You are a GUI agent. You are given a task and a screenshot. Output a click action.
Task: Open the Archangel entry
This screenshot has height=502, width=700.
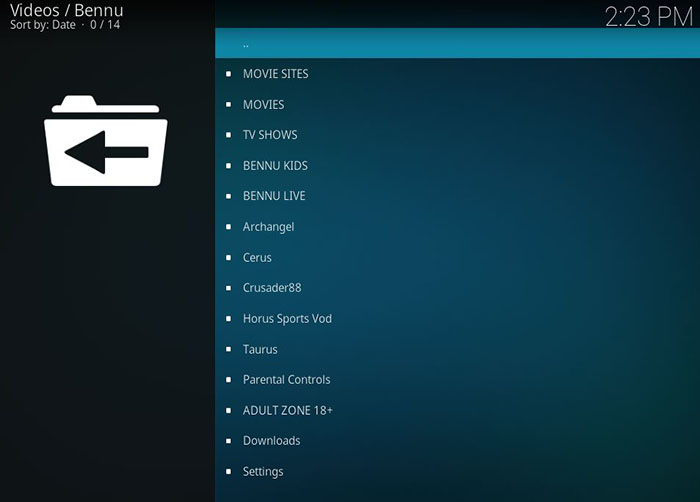pos(457,227)
